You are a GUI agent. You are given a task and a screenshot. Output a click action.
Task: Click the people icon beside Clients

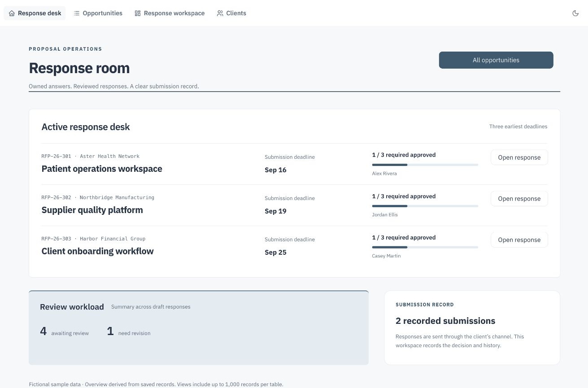pyautogui.click(x=220, y=13)
